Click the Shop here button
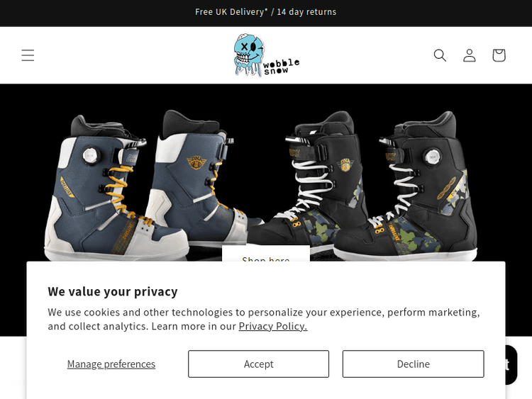532x399 pixels. [266, 254]
